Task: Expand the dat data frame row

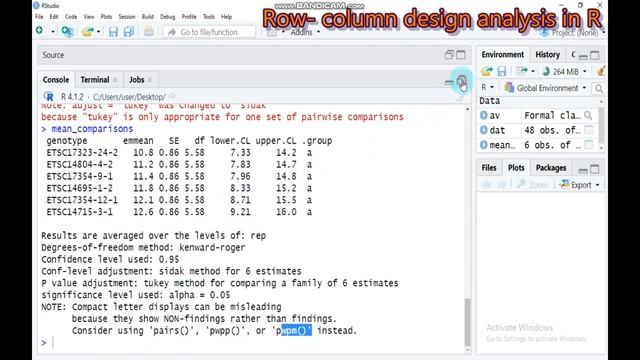Action: point(483,130)
